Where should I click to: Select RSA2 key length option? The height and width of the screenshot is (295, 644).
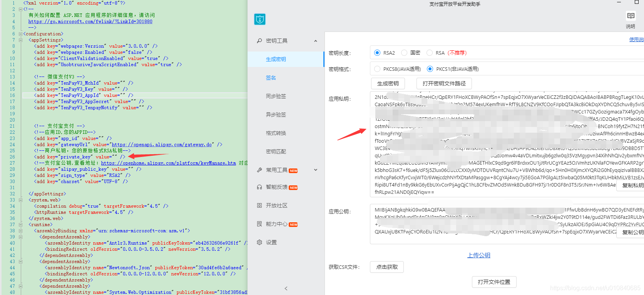pos(377,53)
